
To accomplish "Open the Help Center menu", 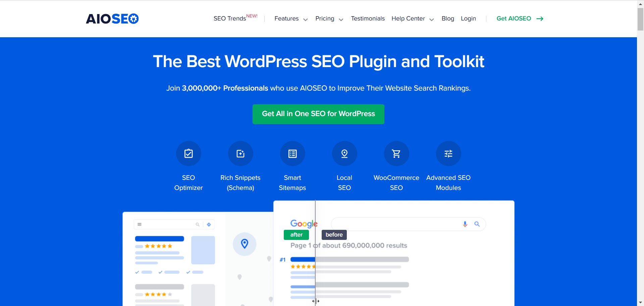I will point(408,18).
